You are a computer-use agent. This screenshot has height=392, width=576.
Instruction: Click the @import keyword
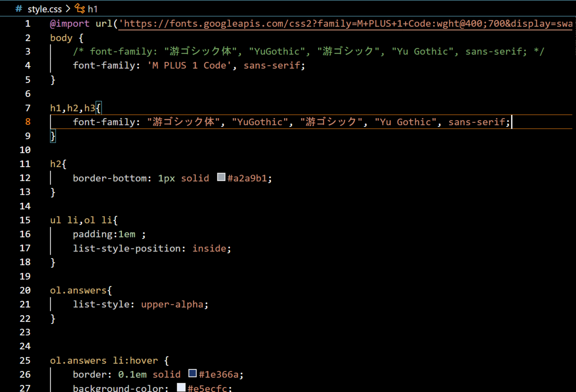pos(70,24)
